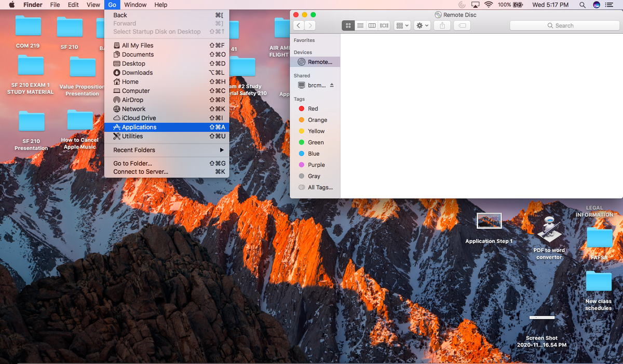Select the icon view mode in Finder toolbar
The image size is (623, 364).
pyautogui.click(x=348, y=25)
